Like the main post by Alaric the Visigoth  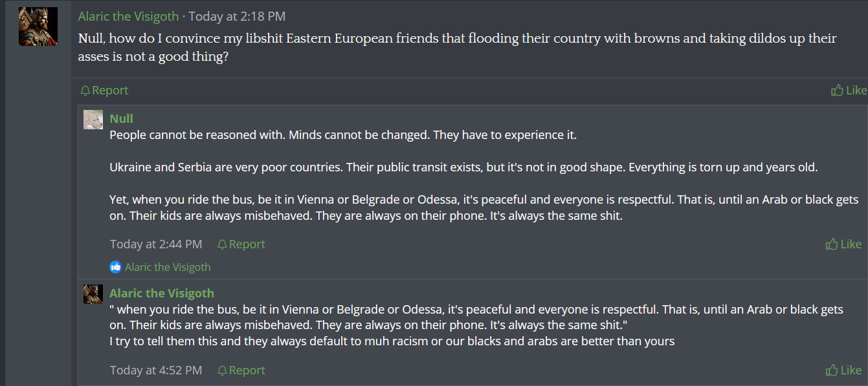point(849,91)
